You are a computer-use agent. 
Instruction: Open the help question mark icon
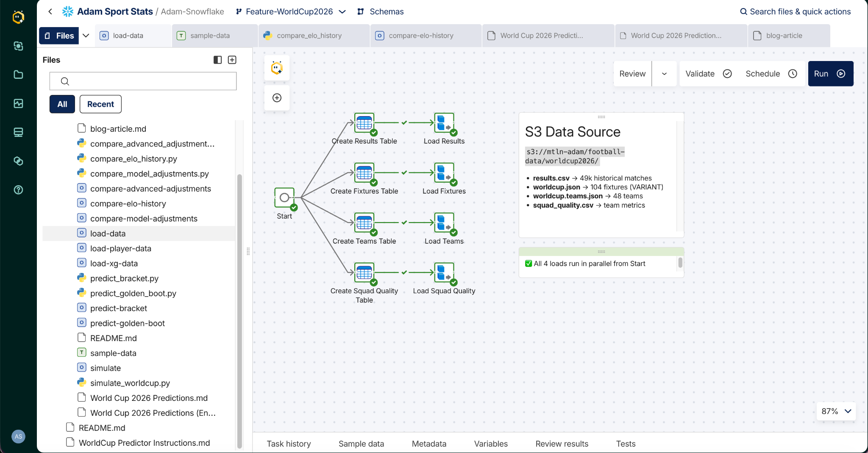coord(18,190)
